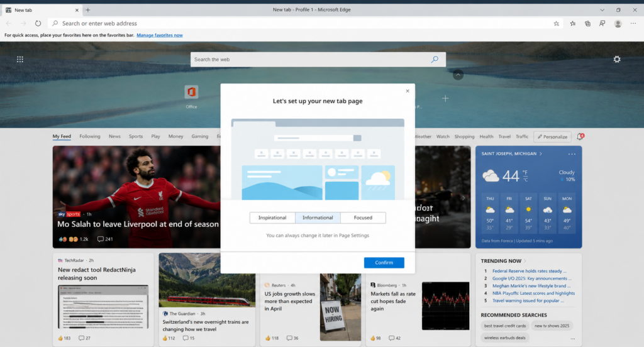Screen dimensions: 644x347
Task: Select the Focused layout option
Action: (x=363, y=218)
